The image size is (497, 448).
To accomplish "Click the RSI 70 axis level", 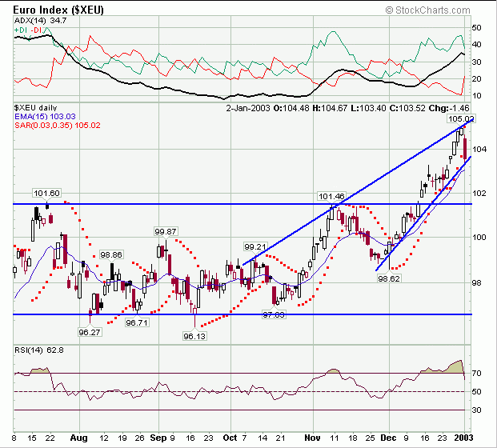I will 477,374.
